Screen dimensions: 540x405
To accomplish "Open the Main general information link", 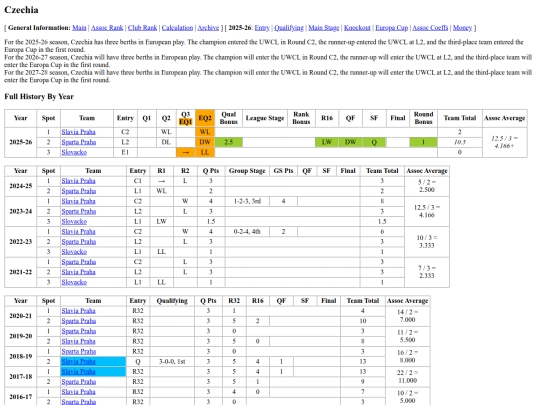I will (79, 28).
